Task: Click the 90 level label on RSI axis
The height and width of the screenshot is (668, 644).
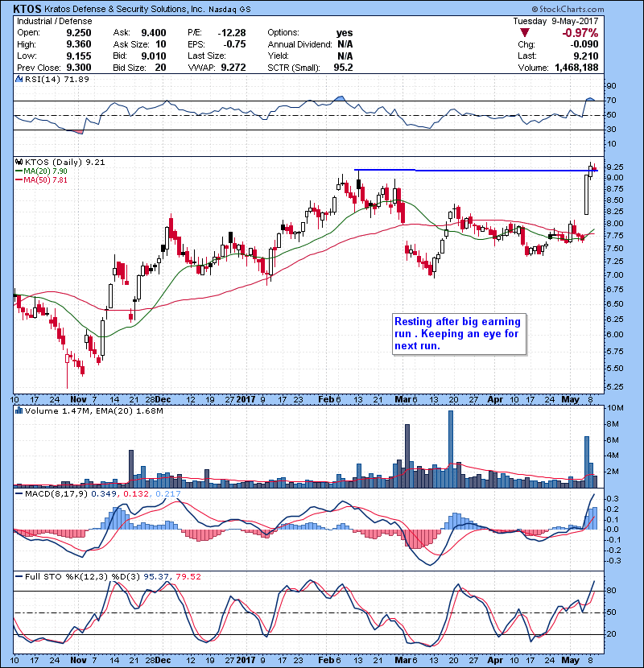Action: pyautogui.click(x=611, y=86)
